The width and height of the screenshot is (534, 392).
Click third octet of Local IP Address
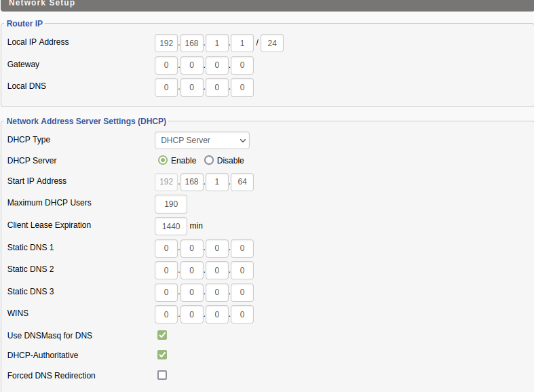tap(217, 43)
